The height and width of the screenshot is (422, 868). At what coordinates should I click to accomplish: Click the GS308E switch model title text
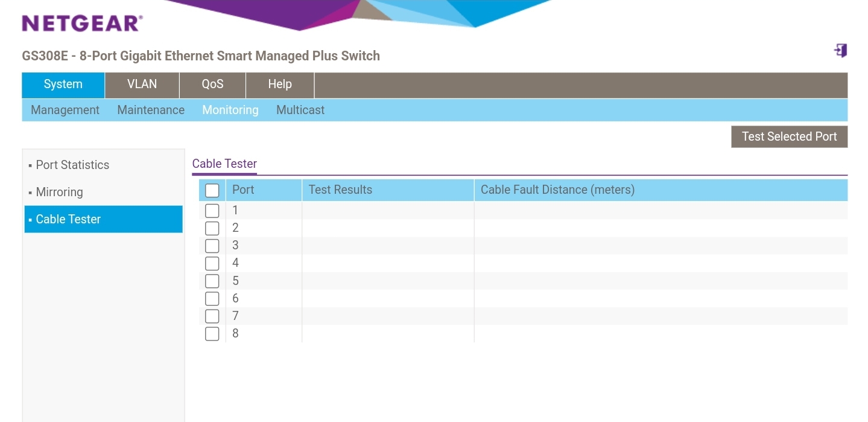[201, 56]
